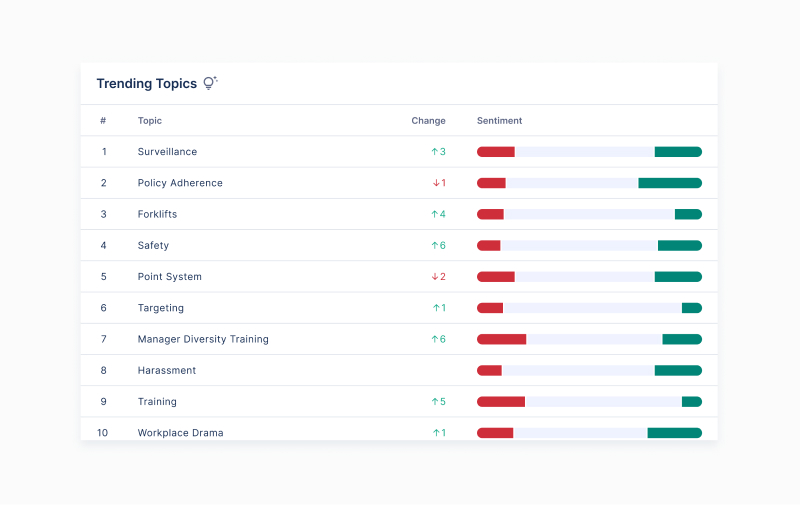
Task: Click the up arrow change for Forklifts
Action: (438, 214)
